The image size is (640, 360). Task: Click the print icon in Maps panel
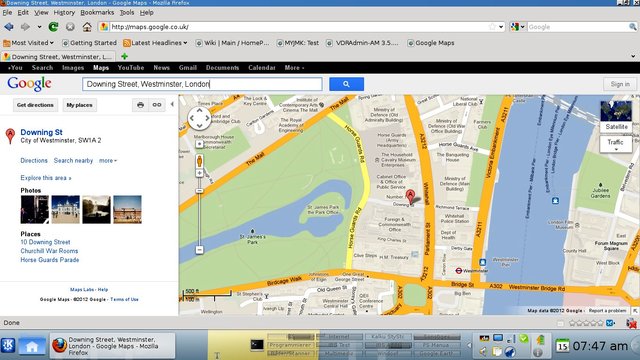[x=140, y=105]
